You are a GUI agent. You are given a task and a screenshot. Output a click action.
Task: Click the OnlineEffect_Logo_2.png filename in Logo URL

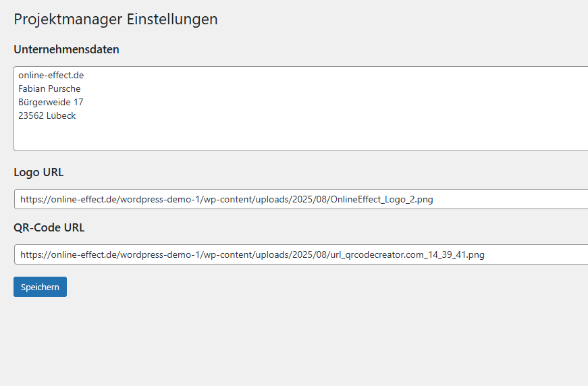(x=381, y=200)
